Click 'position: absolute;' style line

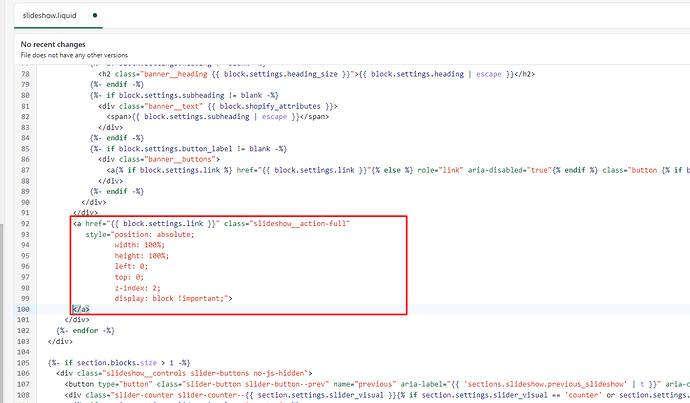point(140,234)
